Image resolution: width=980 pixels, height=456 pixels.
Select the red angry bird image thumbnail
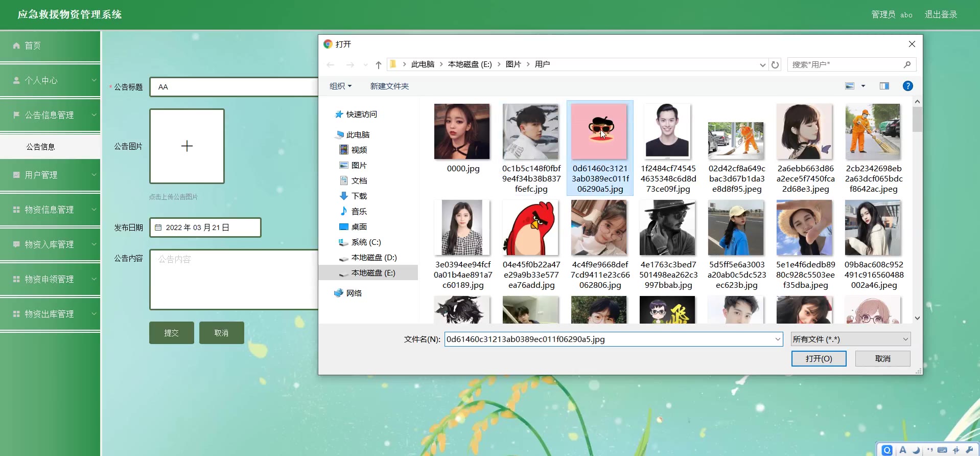pyautogui.click(x=531, y=228)
